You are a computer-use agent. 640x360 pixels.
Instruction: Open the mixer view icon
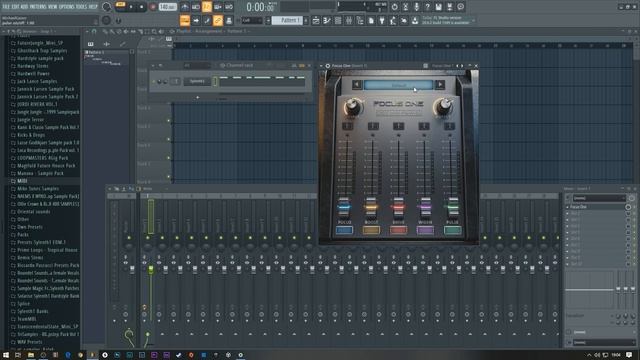tap(349, 20)
